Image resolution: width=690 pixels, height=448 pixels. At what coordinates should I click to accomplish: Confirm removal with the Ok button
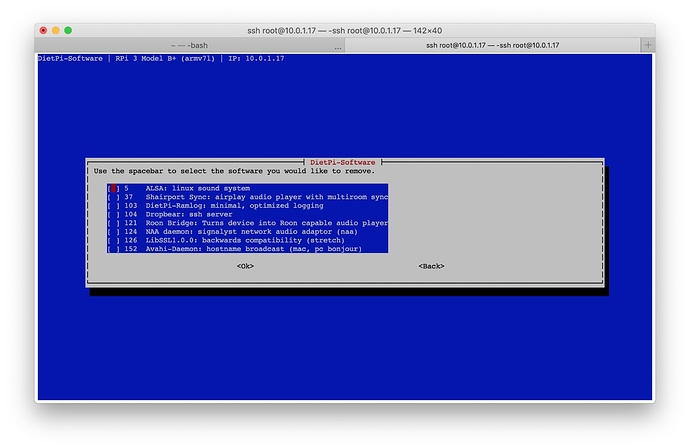[x=245, y=266]
